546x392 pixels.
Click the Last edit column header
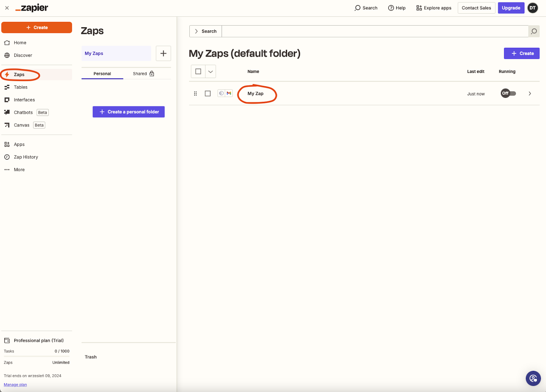(476, 72)
